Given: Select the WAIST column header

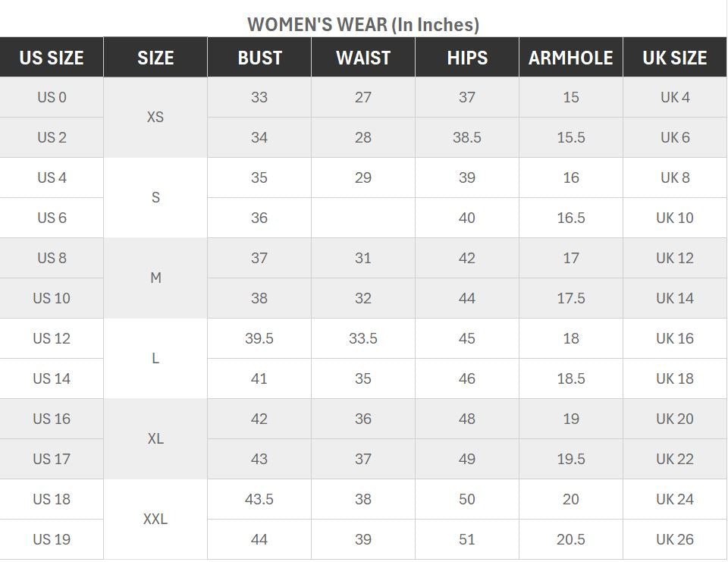Looking at the screenshot, I should 363,58.
